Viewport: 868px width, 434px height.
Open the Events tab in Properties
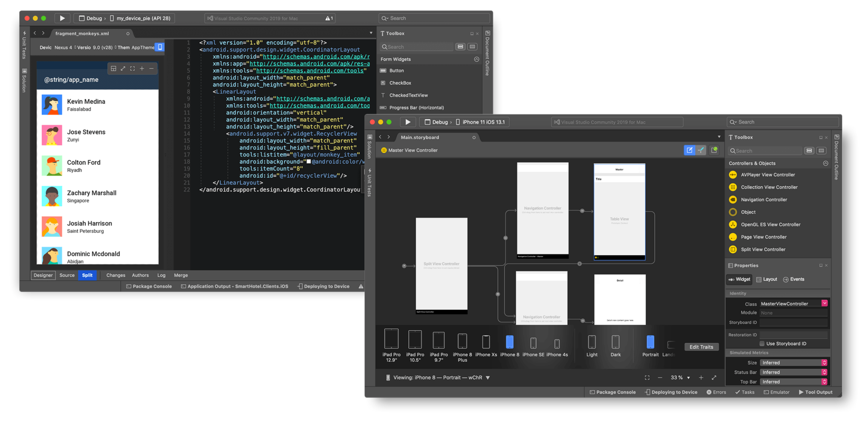click(793, 279)
